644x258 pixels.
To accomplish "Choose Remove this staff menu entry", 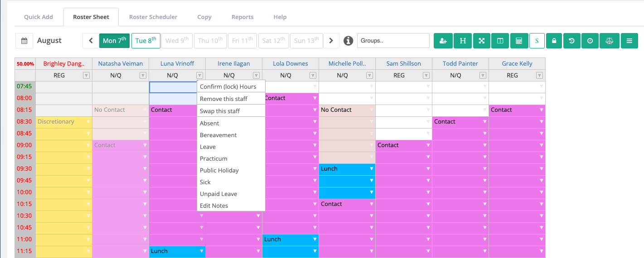I will coord(231,99).
